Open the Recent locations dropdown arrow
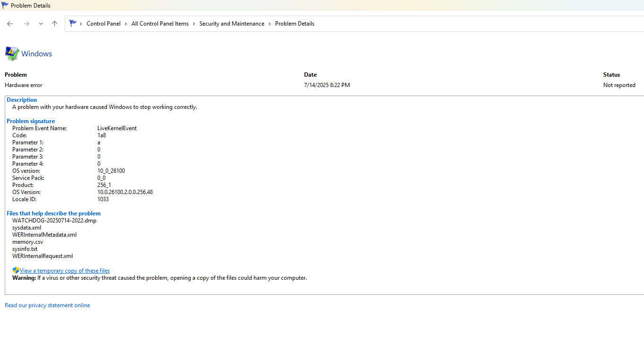The width and height of the screenshot is (644, 346). 41,24
